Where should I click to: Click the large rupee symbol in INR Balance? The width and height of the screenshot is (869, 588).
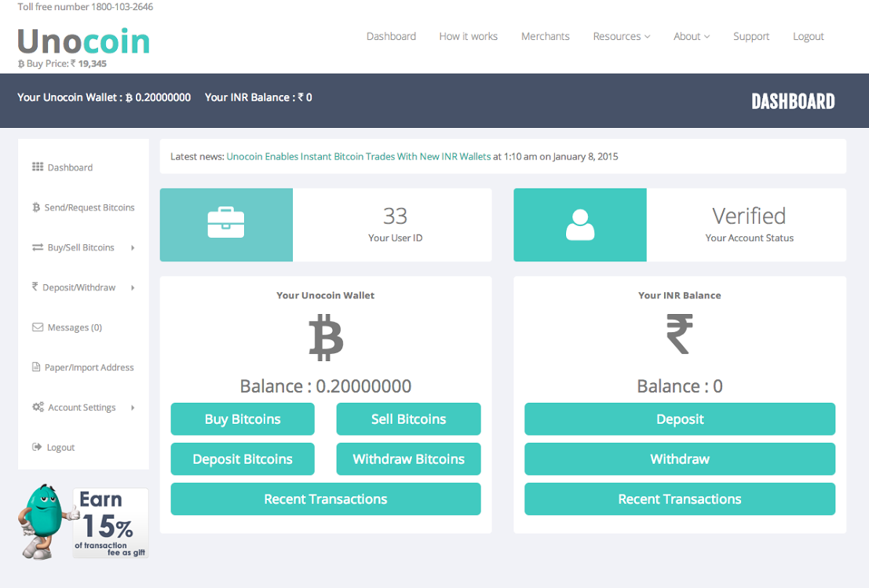[x=680, y=334]
